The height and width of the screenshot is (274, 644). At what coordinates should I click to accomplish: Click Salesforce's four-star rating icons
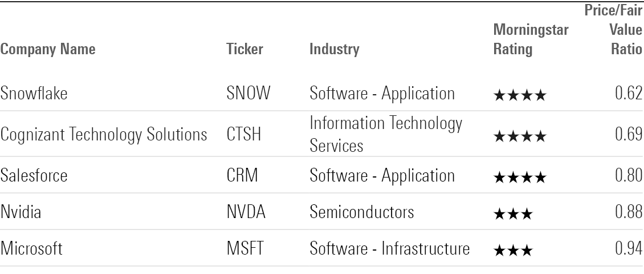click(x=519, y=177)
